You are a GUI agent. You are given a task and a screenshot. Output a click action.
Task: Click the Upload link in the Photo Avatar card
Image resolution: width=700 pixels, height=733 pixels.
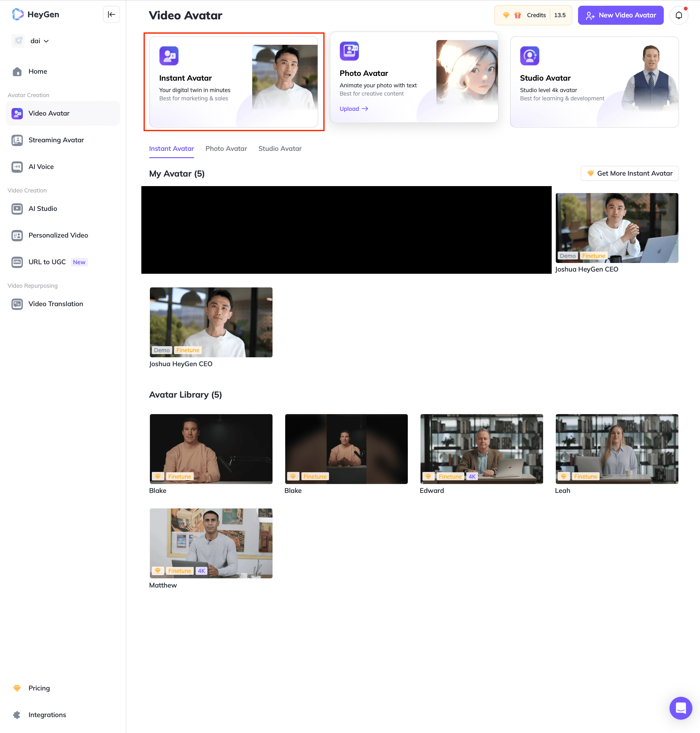[354, 109]
